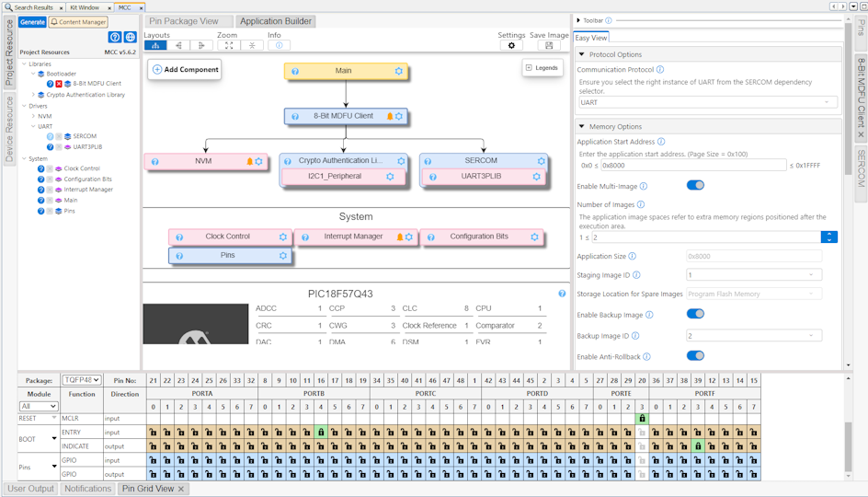Click help icon on NVM component
Image resolution: width=868 pixels, height=497 pixels.
click(154, 162)
